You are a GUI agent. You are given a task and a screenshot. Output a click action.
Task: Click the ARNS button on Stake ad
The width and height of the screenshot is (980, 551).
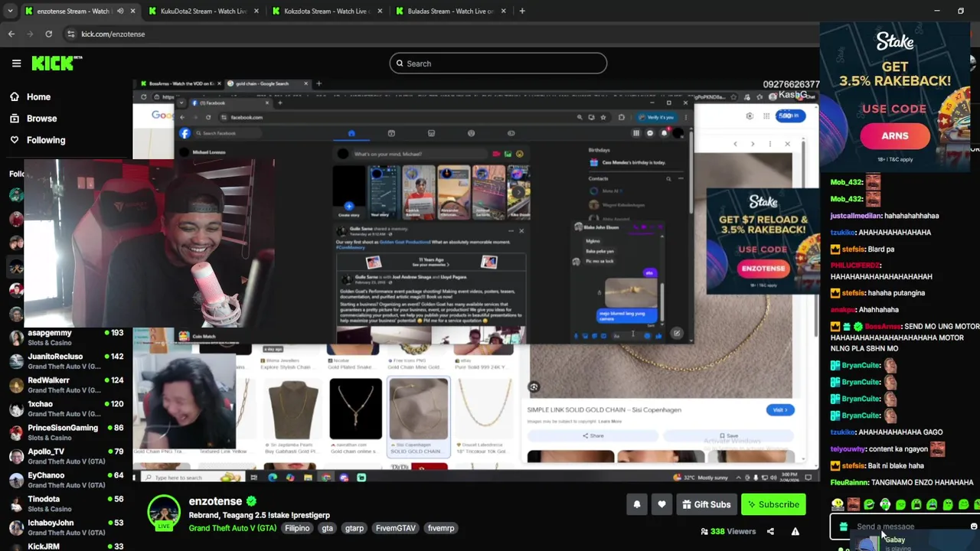tap(895, 136)
